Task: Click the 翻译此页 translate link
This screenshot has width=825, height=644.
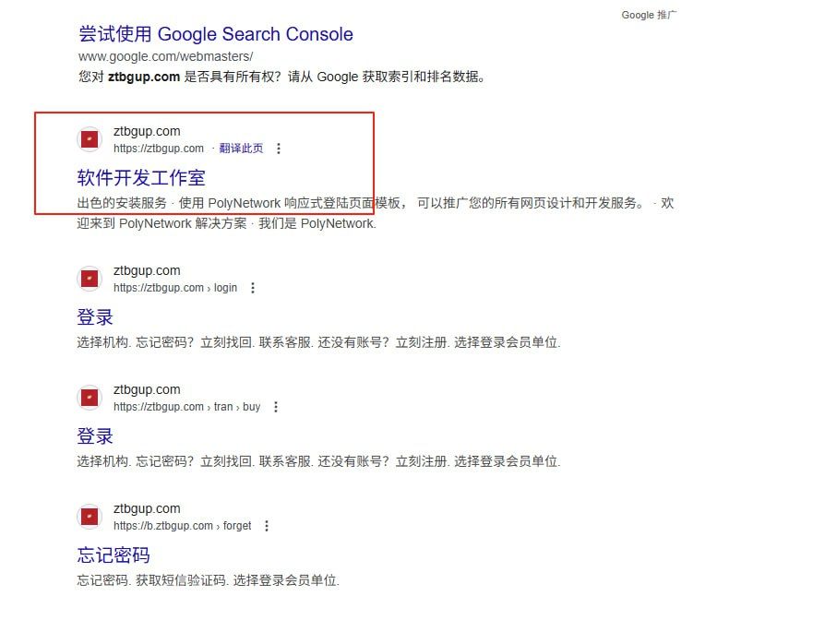Action: click(241, 149)
